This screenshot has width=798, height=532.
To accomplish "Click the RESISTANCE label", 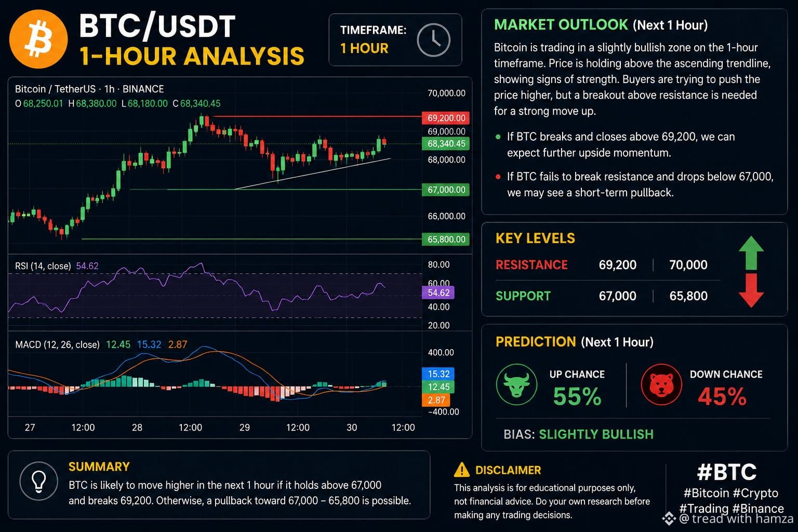I will [531, 265].
